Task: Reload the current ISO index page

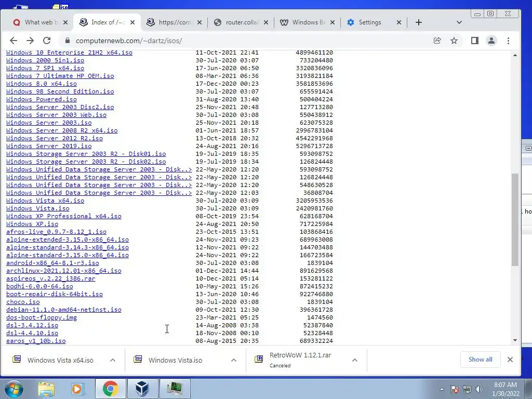Action: (47, 41)
